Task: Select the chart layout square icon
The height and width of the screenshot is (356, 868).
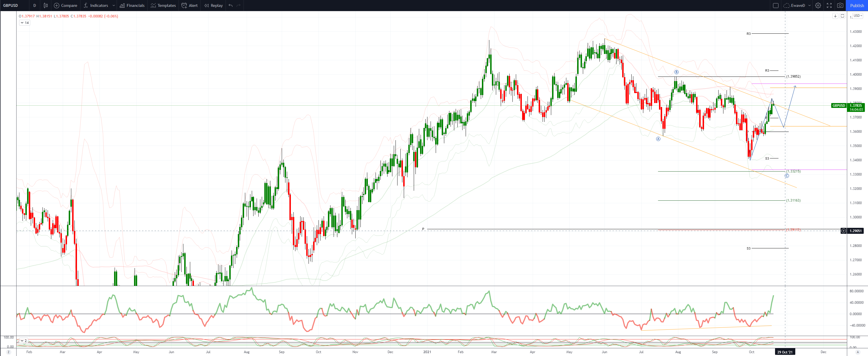Action: [775, 5]
